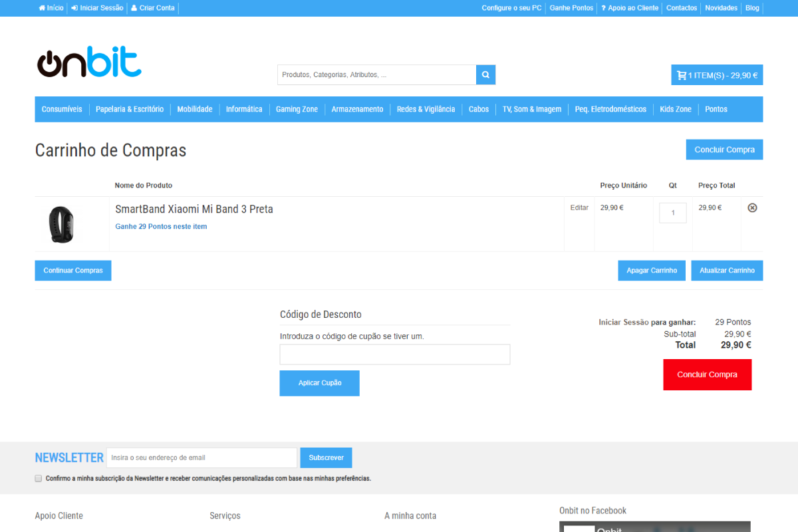798x532 pixels.
Task: Open Contactos page
Action: click(682, 8)
